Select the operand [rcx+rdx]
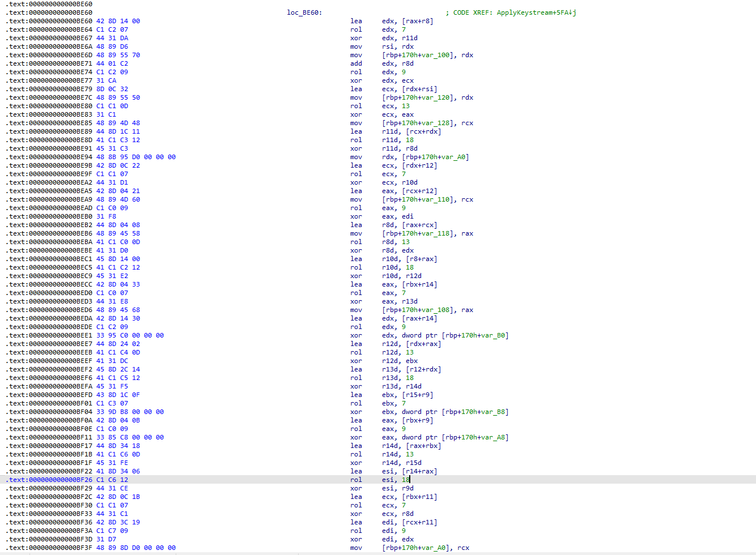Screen dimensions: 756x555 423,131
